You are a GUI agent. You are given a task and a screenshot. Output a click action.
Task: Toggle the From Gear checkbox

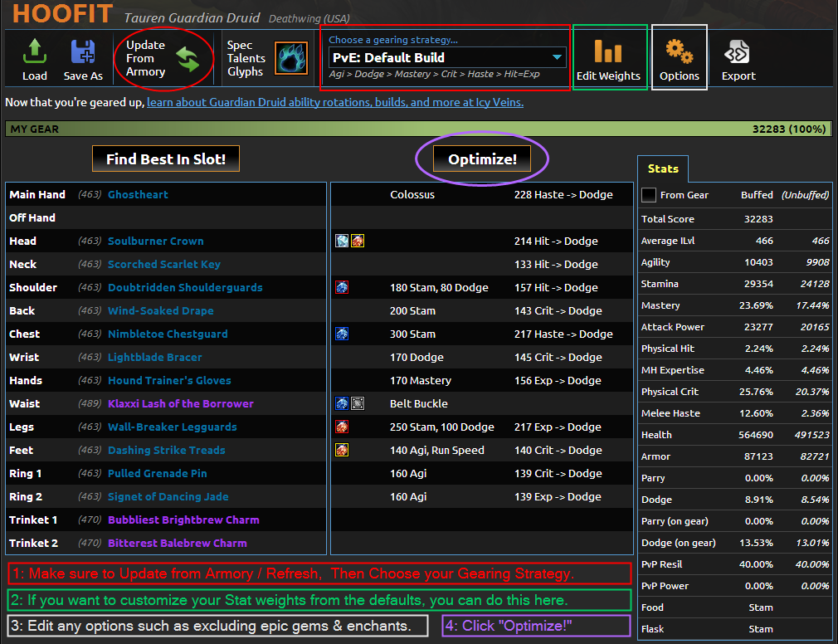648,195
